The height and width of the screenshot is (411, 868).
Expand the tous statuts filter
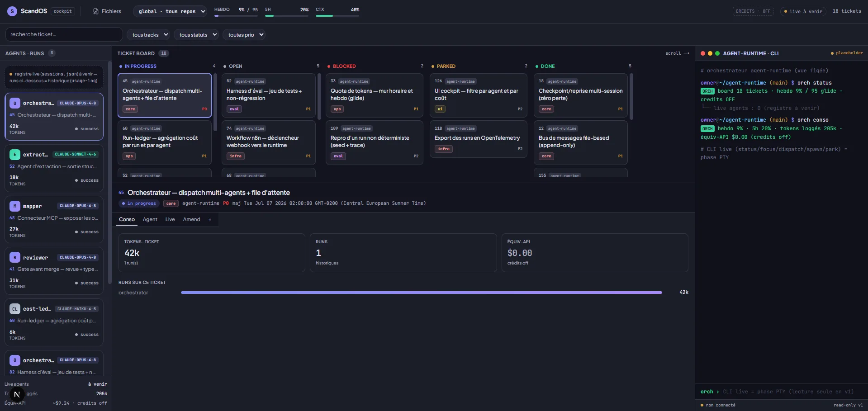click(196, 35)
